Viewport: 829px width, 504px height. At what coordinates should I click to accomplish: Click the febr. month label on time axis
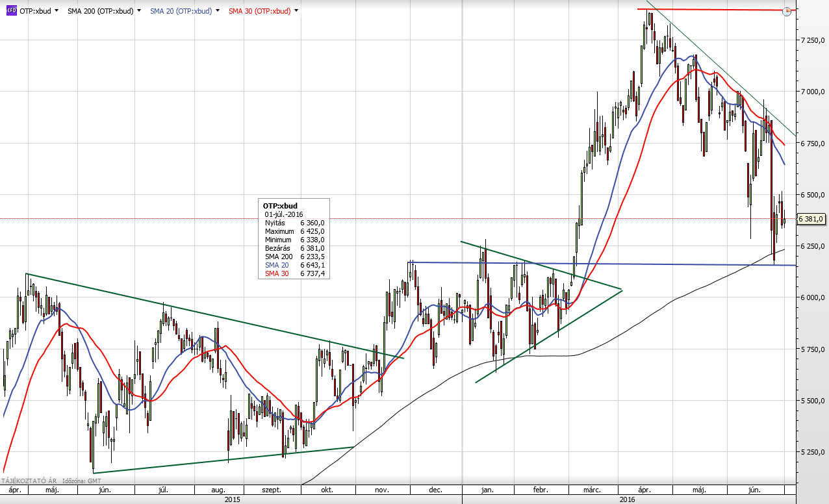[x=541, y=490]
